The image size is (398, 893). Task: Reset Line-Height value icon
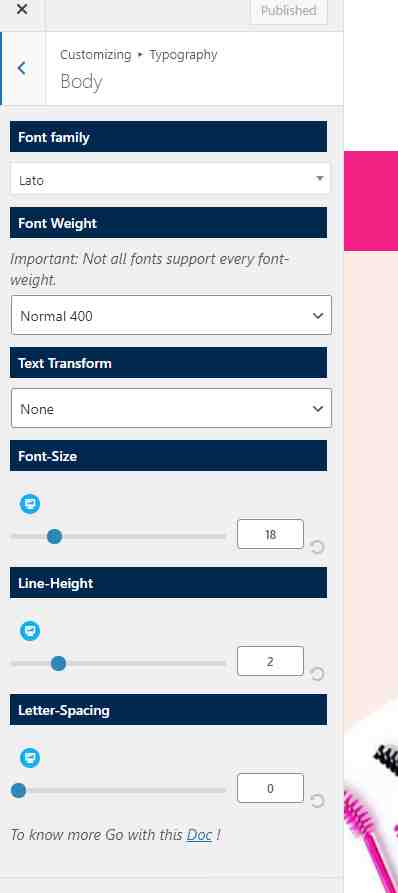tap(318, 674)
